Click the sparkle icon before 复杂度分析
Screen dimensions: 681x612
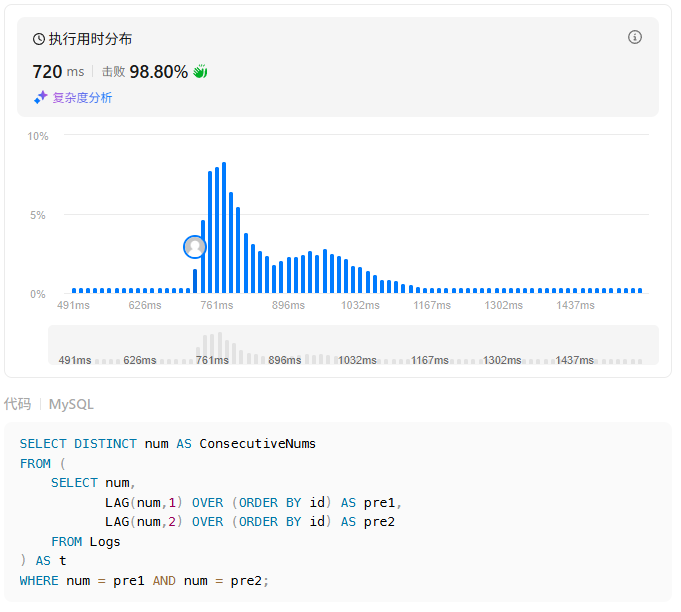click(40, 97)
